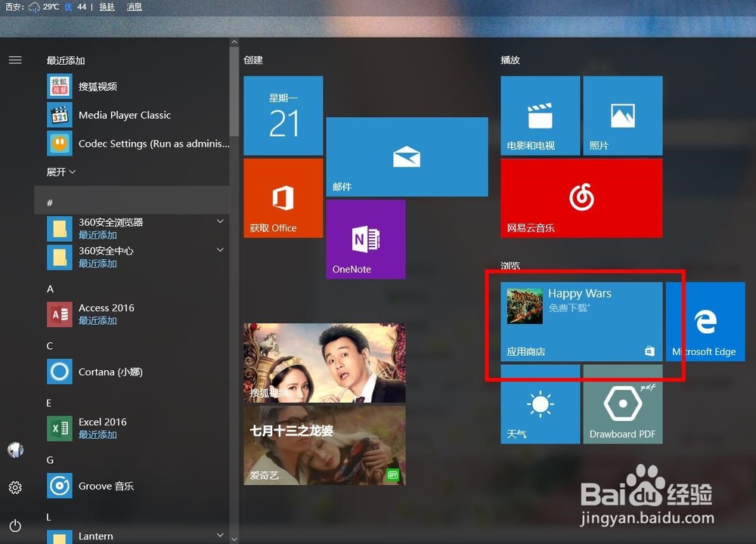Click the 最近添加 section header
The width and height of the screenshot is (756, 544).
[x=66, y=60]
